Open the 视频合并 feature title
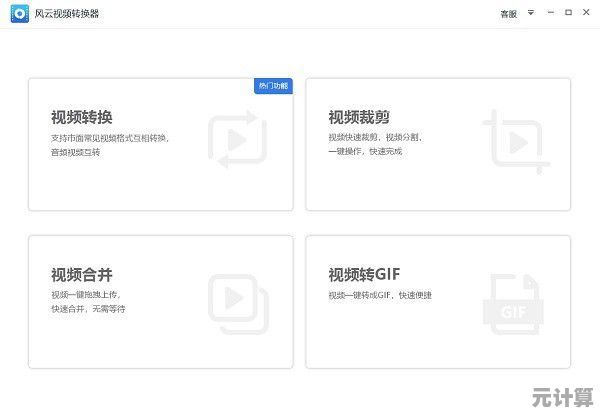The image size is (600, 416). point(81,274)
